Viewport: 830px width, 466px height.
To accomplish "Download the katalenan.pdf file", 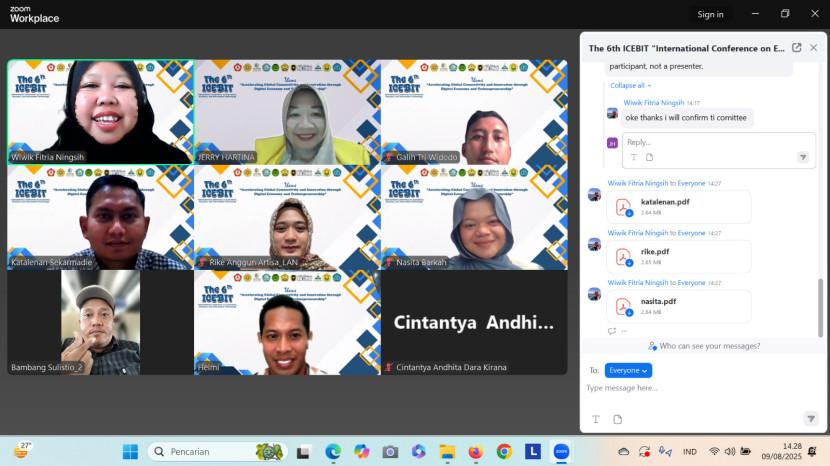I will pos(629,213).
